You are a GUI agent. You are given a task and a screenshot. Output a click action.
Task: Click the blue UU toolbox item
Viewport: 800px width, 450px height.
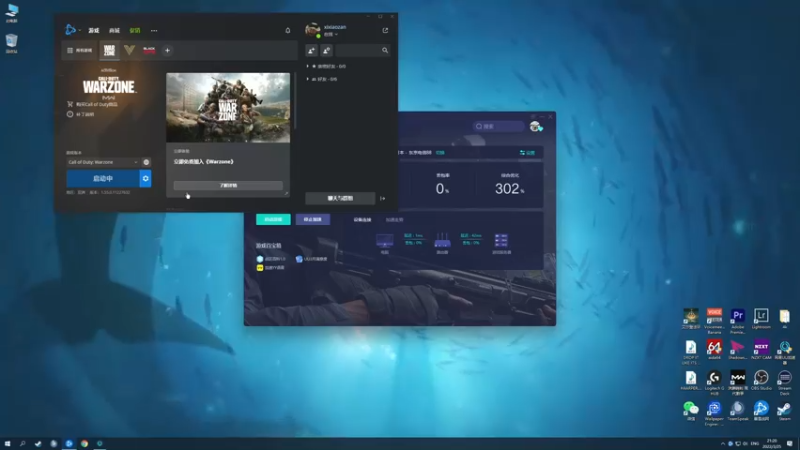tap(312, 259)
